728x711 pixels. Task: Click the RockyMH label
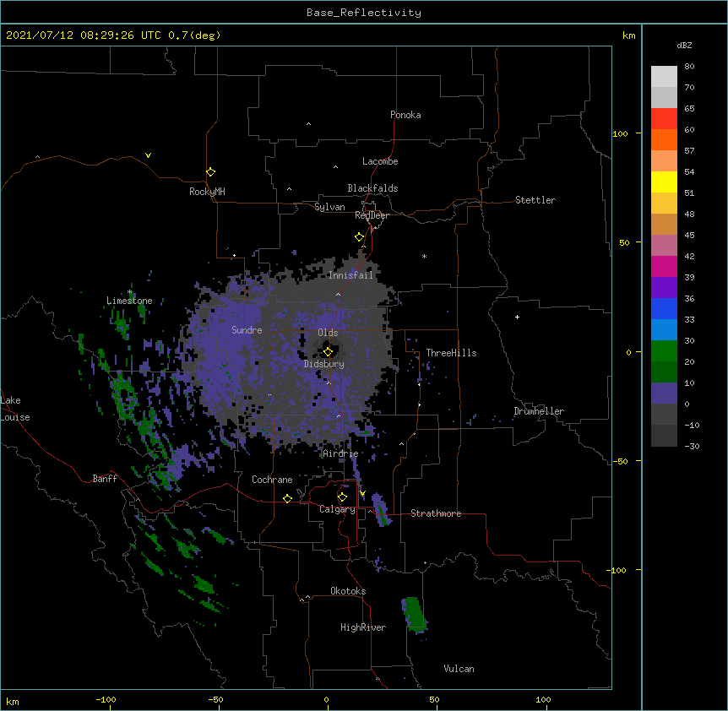pos(207,192)
